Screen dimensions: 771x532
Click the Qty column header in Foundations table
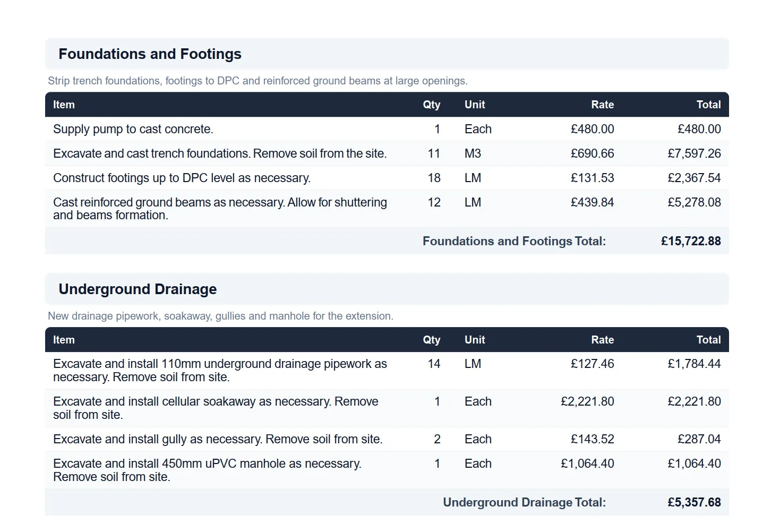coord(431,105)
